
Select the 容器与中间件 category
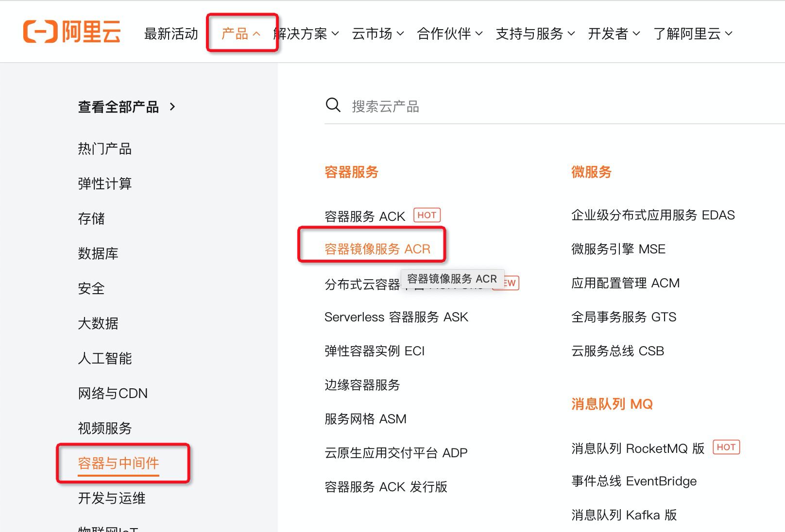point(119,463)
